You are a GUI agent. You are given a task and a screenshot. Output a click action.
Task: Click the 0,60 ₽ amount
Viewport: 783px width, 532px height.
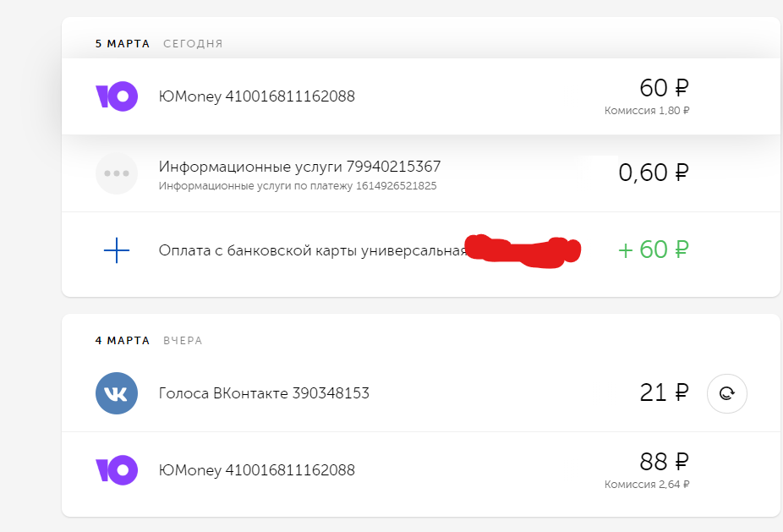(x=654, y=173)
